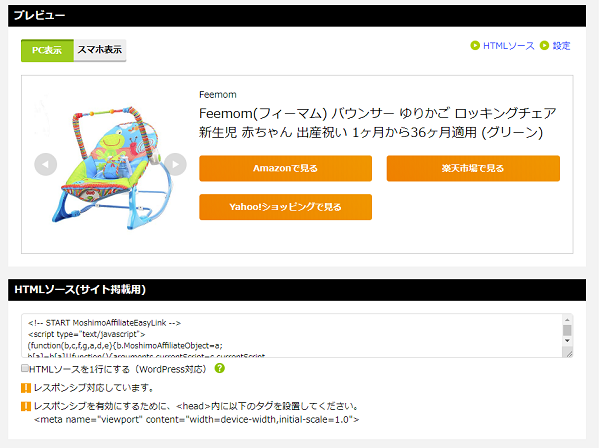Viewport: 600px width, 448px height.
Task: Click the Feemom brand name text
Action: 218,94
